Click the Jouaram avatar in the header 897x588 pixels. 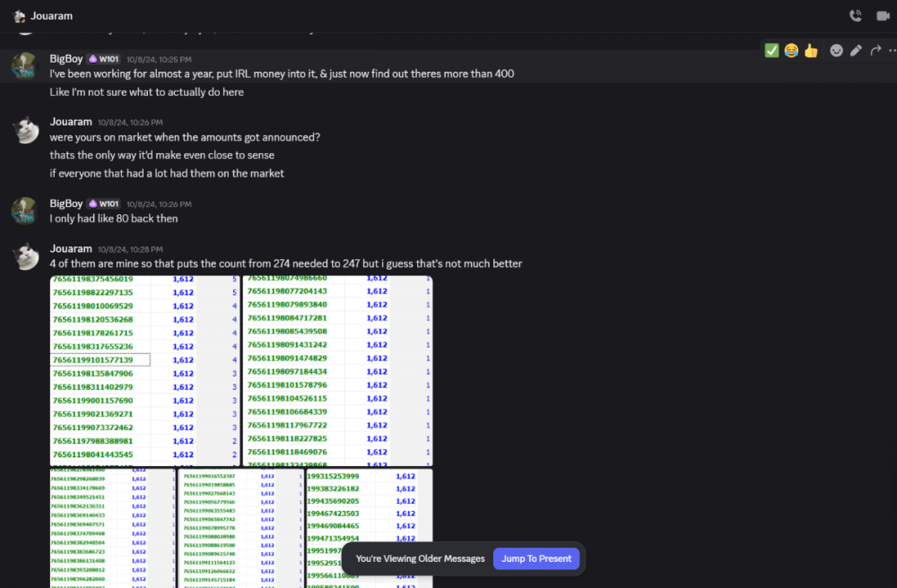pyautogui.click(x=19, y=15)
